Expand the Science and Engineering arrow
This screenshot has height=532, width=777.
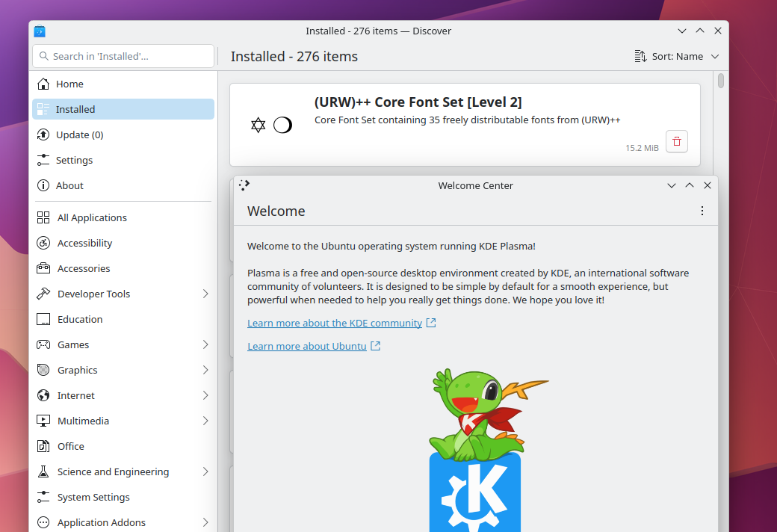pyautogui.click(x=205, y=471)
